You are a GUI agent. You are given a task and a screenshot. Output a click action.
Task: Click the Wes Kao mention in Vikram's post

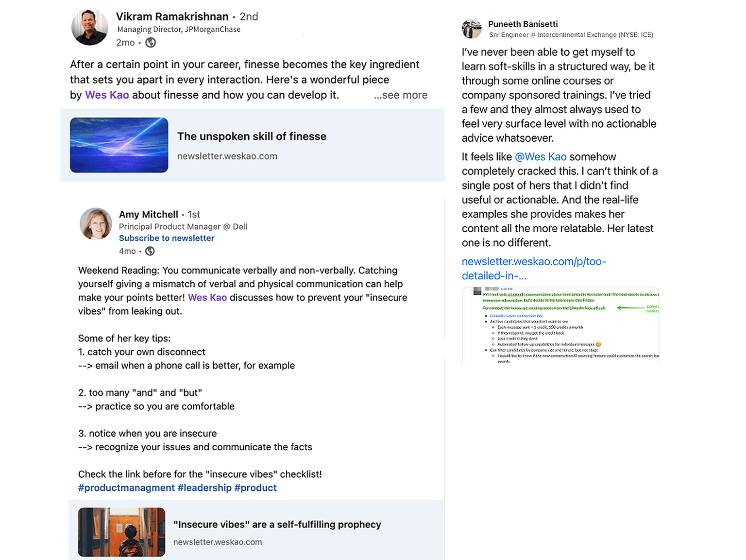point(107,95)
